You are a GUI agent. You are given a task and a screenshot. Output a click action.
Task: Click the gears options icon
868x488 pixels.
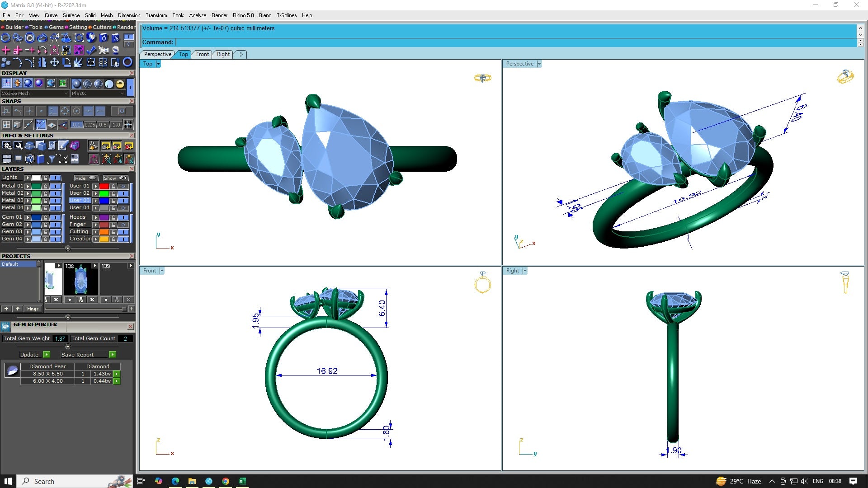pos(7,145)
